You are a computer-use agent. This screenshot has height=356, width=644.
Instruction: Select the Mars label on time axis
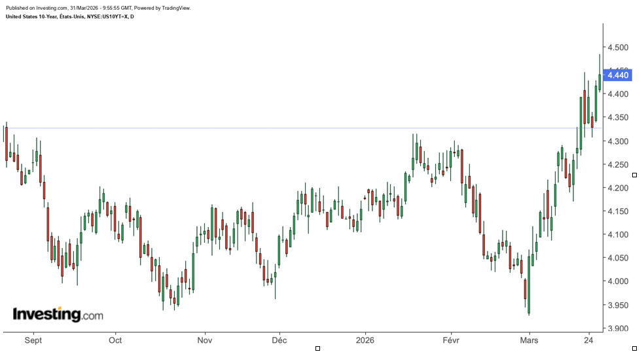click(529, 340)
